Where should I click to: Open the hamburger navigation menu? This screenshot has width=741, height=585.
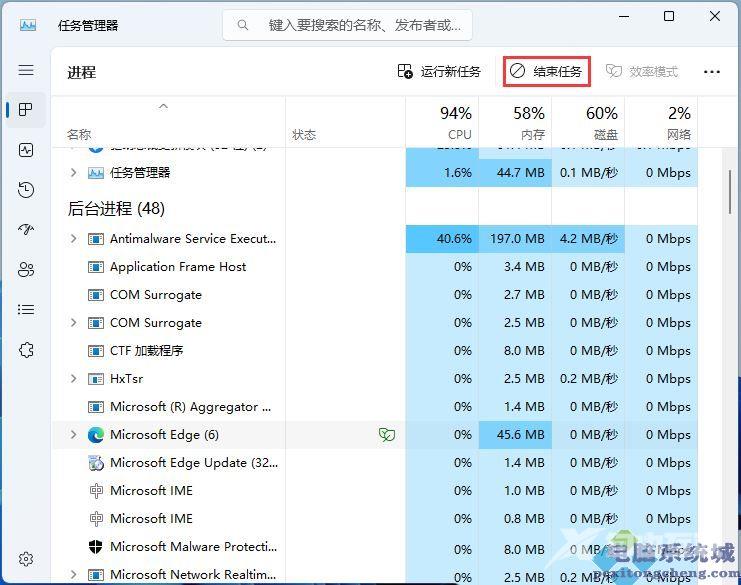pos(26,70)
